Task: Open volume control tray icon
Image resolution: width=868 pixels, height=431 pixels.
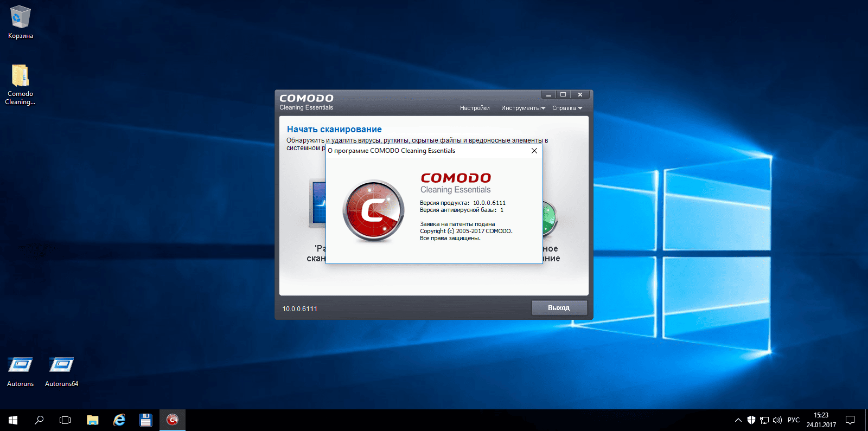Action: click(x=777, y=420)
